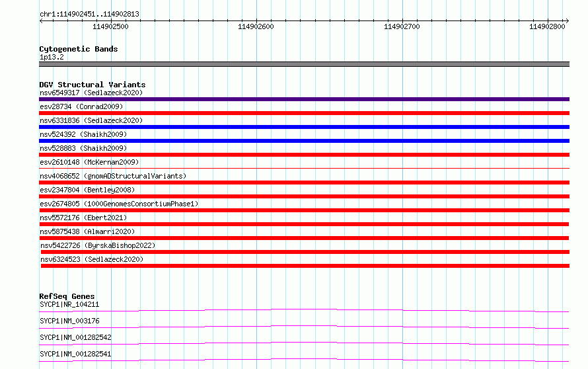Open variant nsv5875438 (Almarri2020) label
Screen dimensions: 588x369
click(x=87, y=231)
